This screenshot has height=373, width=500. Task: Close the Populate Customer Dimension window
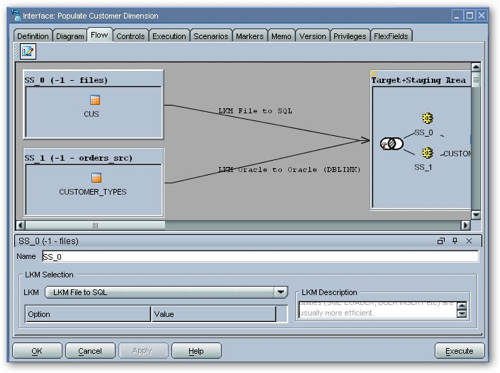pyautogui.click(x=482, y=16)
